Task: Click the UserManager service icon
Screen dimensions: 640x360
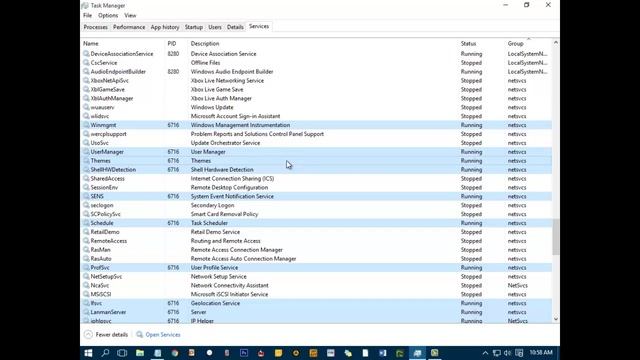Action: pos(86,152)
